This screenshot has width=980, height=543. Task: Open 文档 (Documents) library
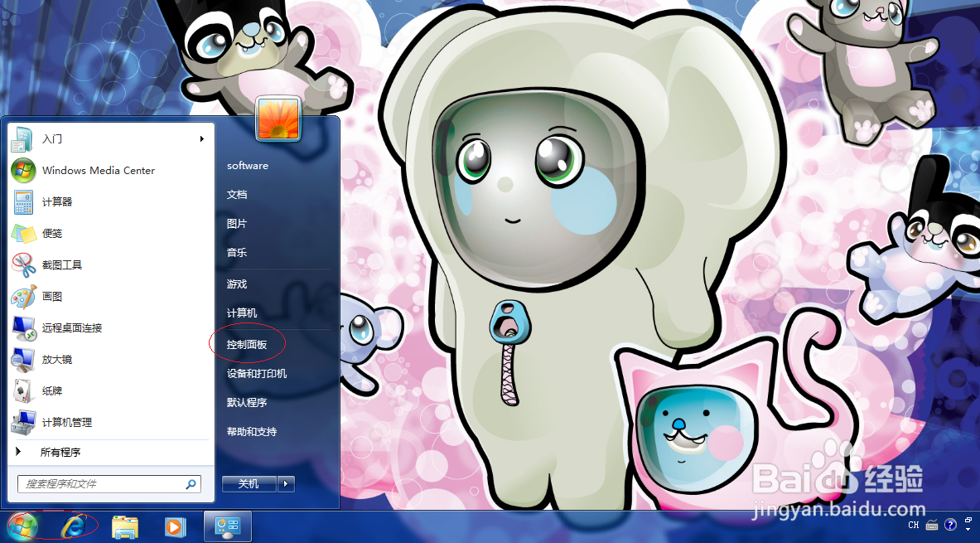(x=237, y=195)
